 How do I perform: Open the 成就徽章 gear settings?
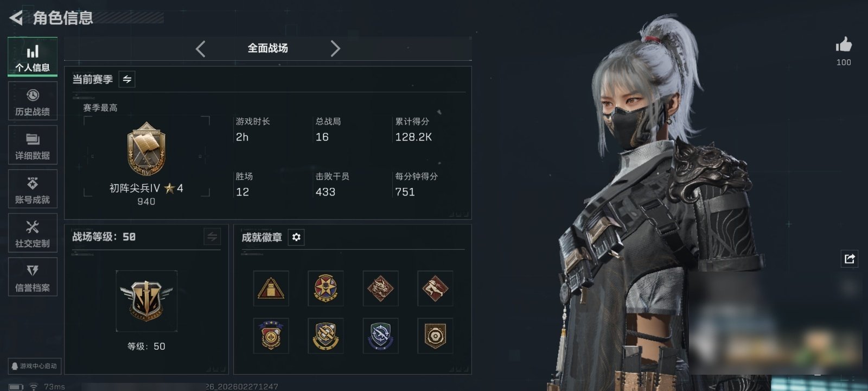tap(296, 237)
